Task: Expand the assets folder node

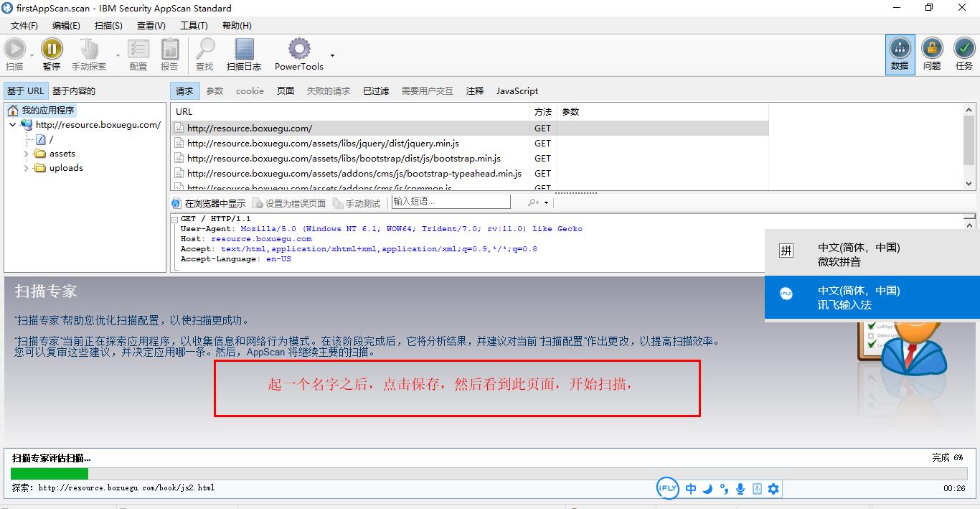Action: [x=27, y=154]
